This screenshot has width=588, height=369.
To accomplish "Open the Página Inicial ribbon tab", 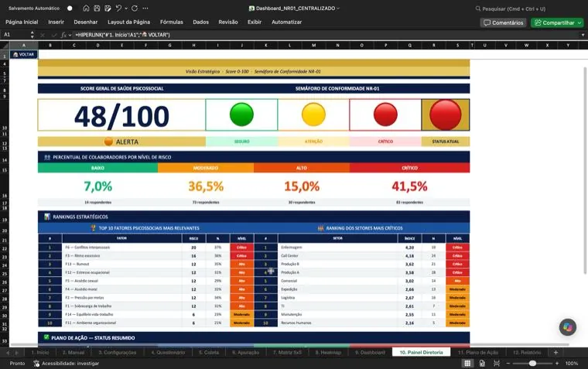I will click(22, 22).
